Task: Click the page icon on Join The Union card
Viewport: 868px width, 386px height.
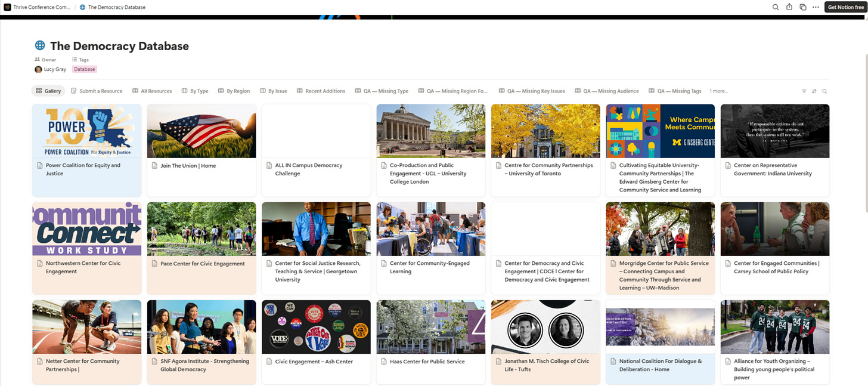Action: point(155,166)
